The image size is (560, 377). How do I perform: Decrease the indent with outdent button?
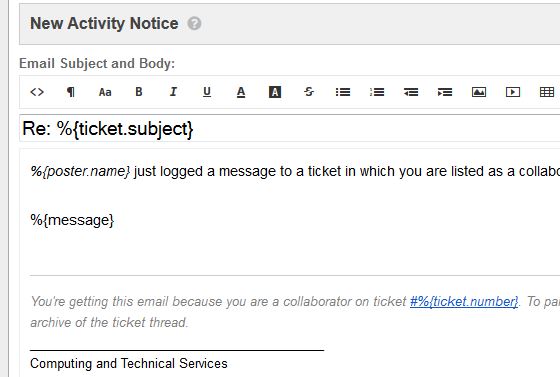(411, 92)
